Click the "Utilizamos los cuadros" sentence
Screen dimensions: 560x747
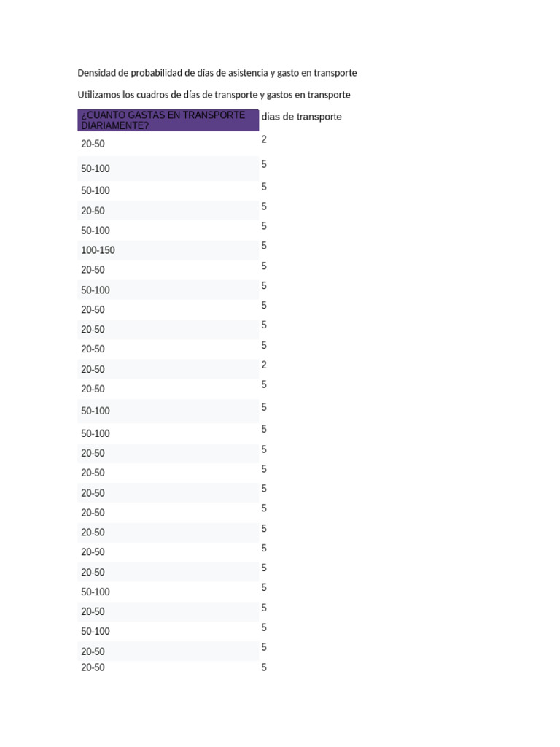pos(214,95)
